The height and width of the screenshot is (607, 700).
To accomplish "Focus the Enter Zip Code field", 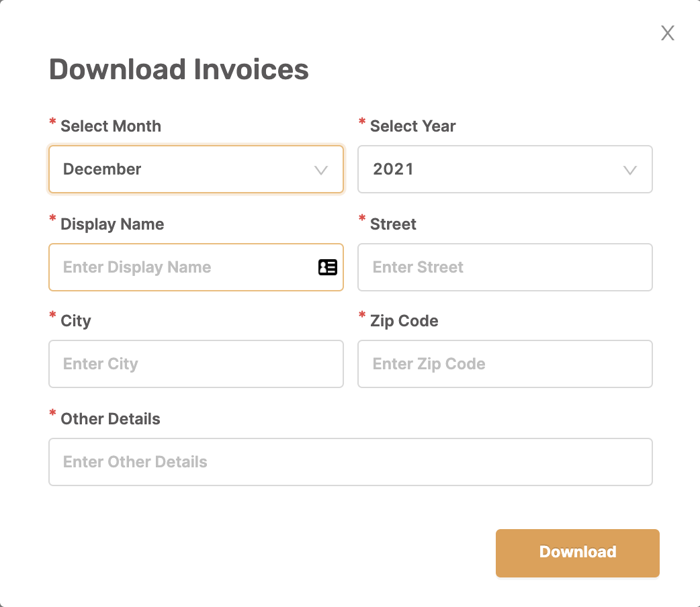I will coord(505,364).
